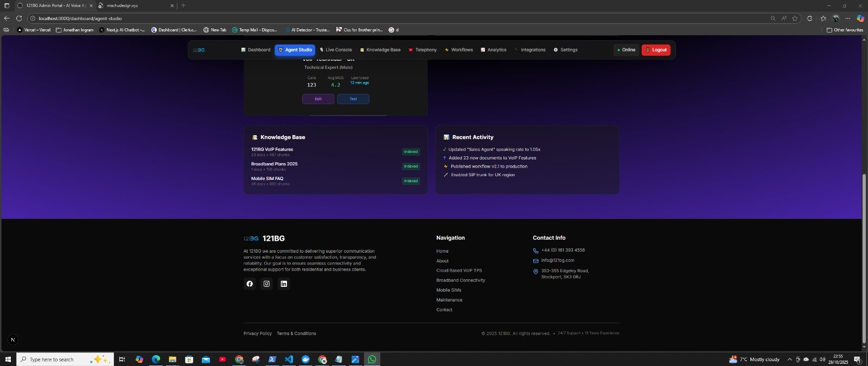The image size is (868, 366).
Task: Open the Maintenance footer link
Action: [449, 300]
